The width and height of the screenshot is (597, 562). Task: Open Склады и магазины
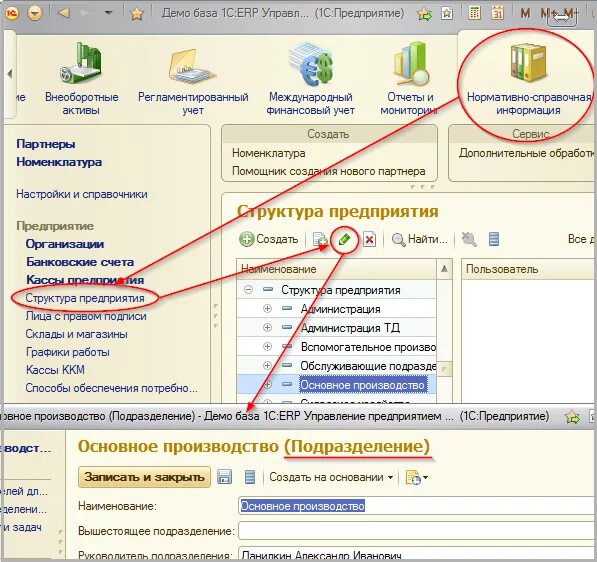click(76, 334)
